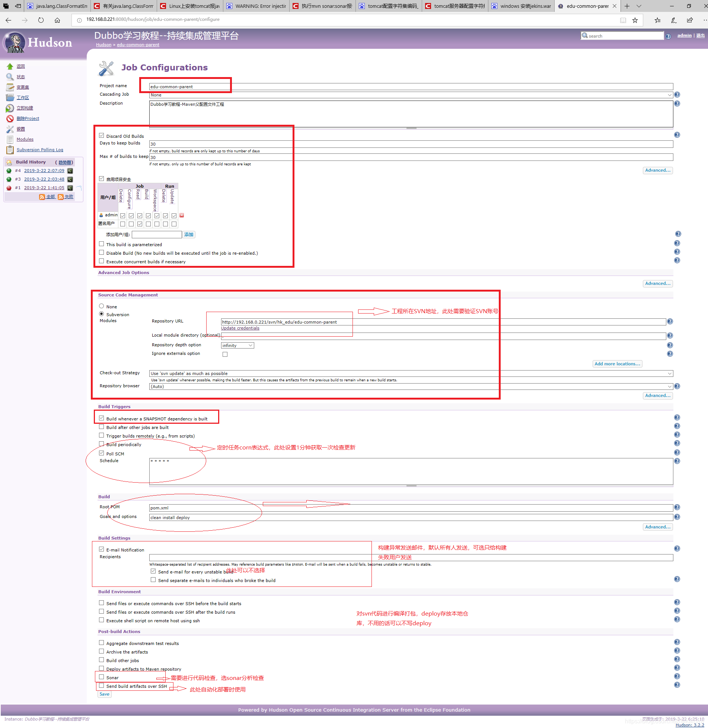The height and width of the screenshot is (728, 708).
Task: Select the None source code radio button
Action: [101, 306]
